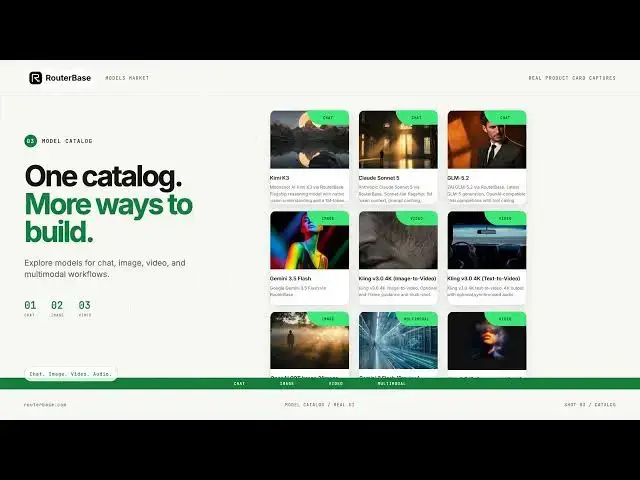Click the RouterBase brand name
Image resolution: width=640 pixels, height=480 pixels.
pyautogui.click(x=68, y=78)
